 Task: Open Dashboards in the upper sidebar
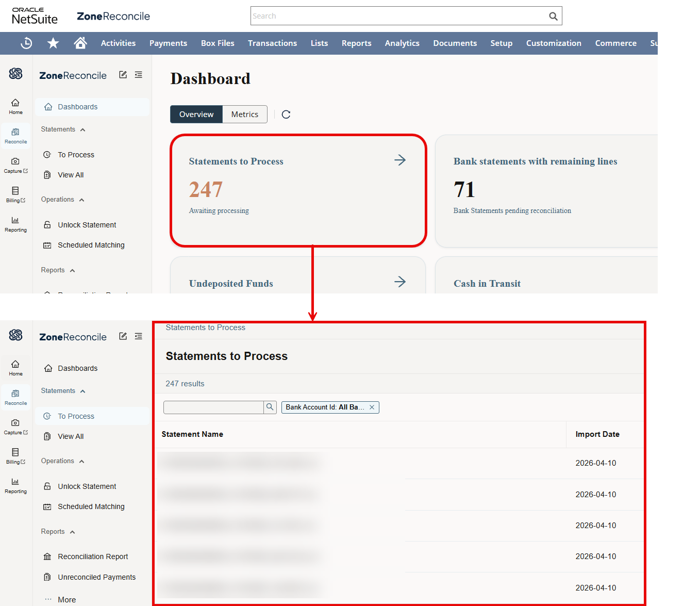92,107
